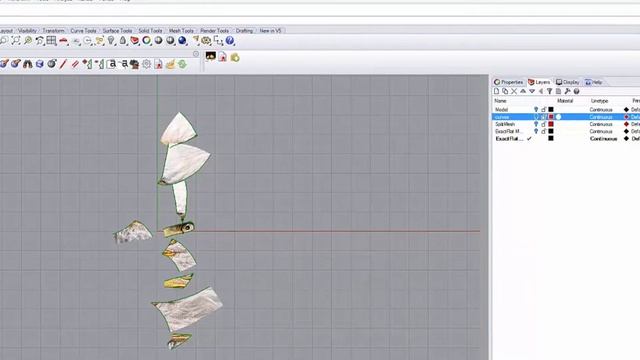Click the red car-shaped toolbar icon
This screenshot has width=640, height=360.
click(63, 40)
